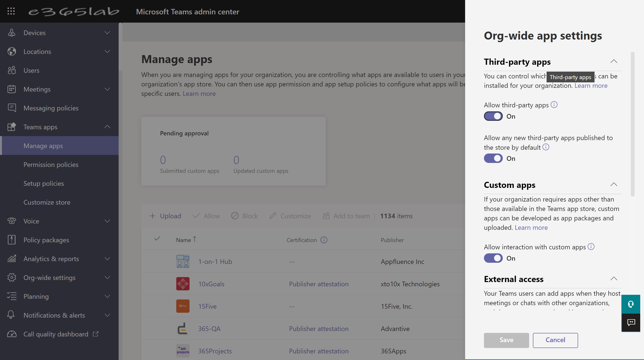Disable new third-party apps by default toggle

pos(493,158)
